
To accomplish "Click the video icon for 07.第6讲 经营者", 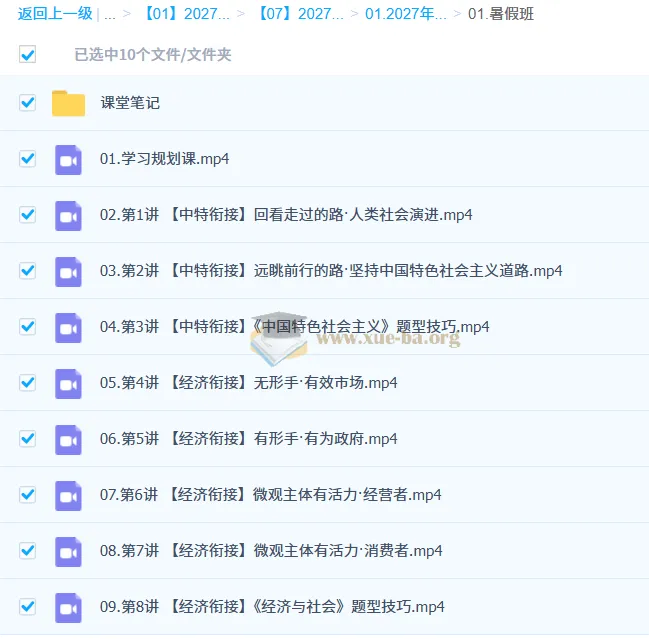I will (68, 496).
